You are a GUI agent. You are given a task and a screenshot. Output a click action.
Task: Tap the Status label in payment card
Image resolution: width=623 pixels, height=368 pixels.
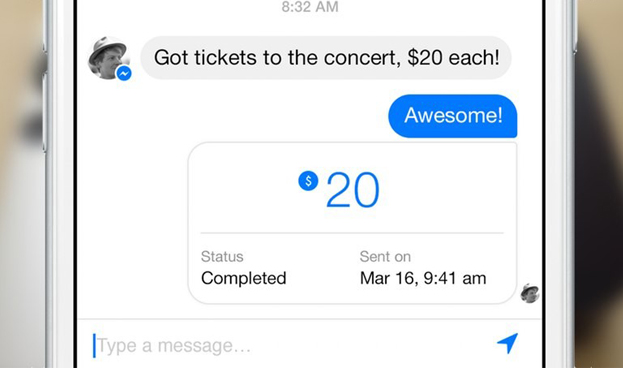pyautogui.click(x=222, y=257)
